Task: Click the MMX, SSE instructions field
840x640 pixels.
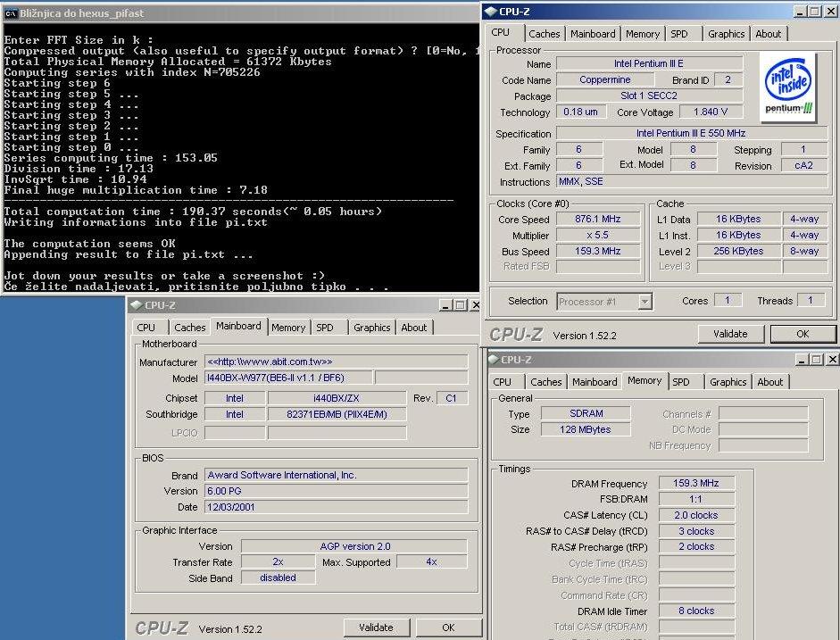Action: (691, 181)
